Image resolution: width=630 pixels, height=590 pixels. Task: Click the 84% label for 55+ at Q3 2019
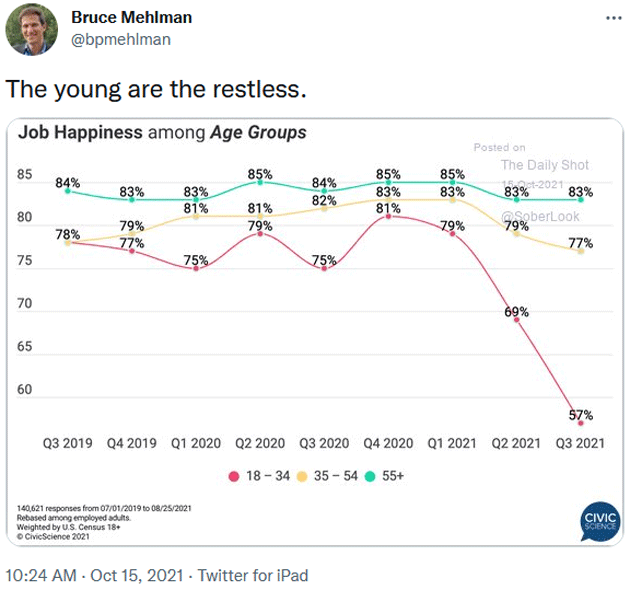67,183
